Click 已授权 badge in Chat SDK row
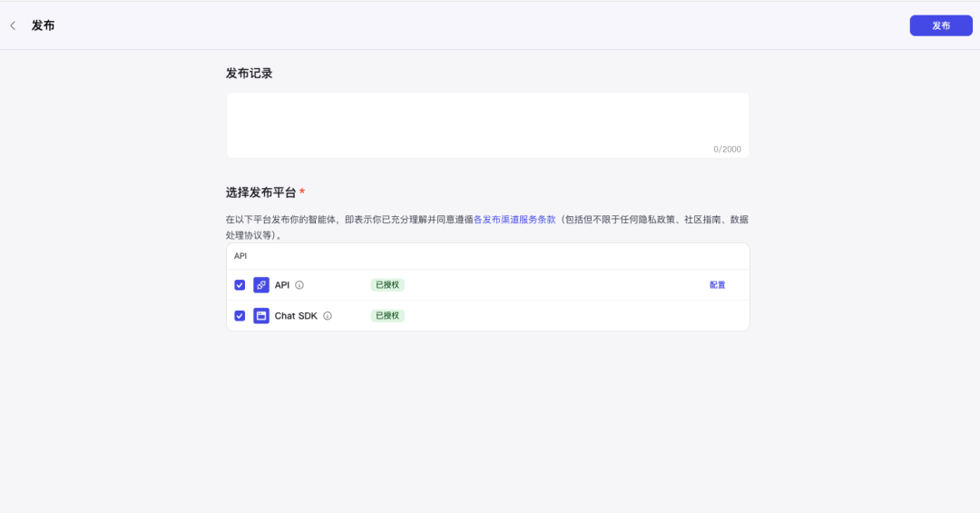 (387, 316)
